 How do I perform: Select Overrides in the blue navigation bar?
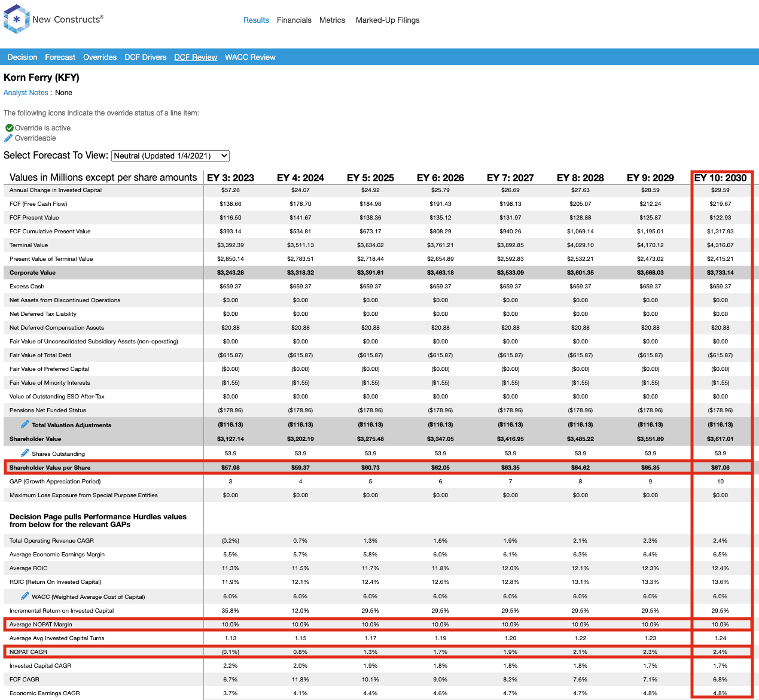tap(100, 57)
